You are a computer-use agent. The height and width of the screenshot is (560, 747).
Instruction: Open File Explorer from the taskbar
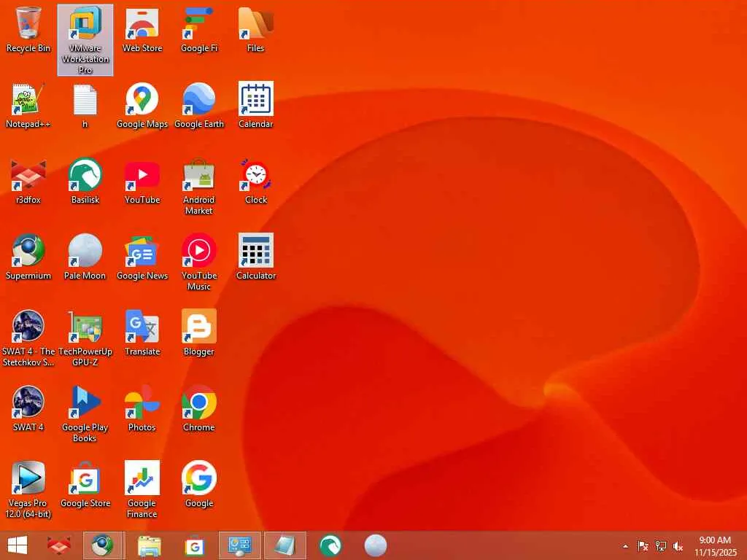150,545
